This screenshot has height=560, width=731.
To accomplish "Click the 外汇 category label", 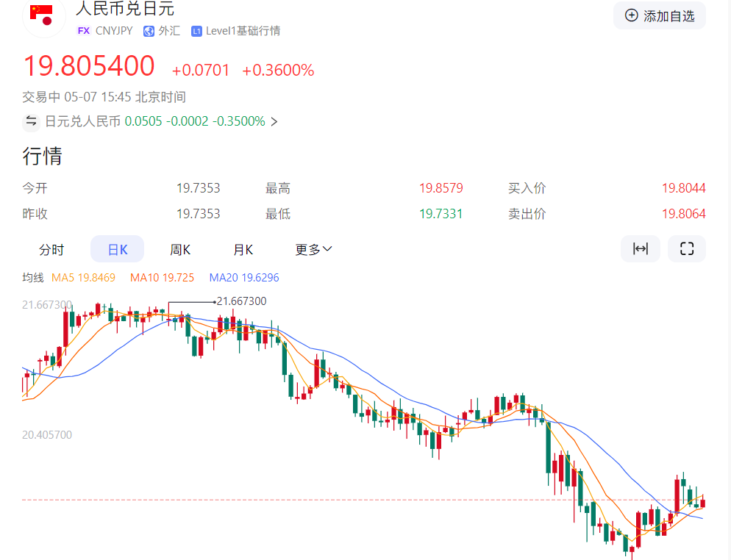I will click(169, 31).
